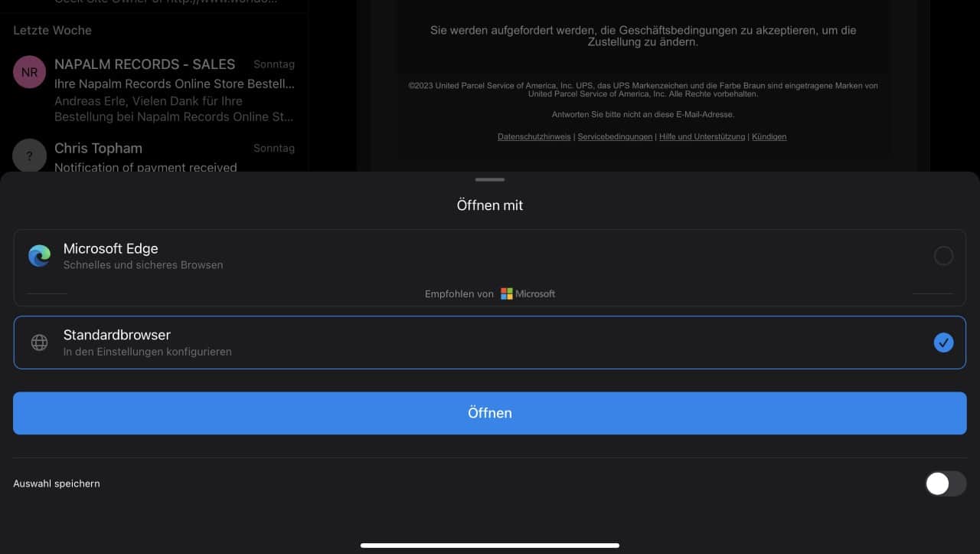The width and height of the screenshot is (980, 554).
Task: Tap the home indicator bar at the bottom
Action: [490, 546]
